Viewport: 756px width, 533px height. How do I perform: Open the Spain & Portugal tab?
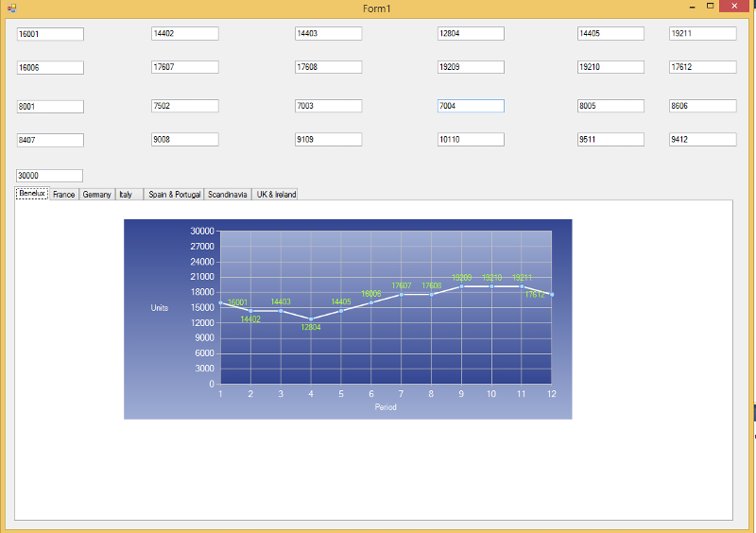174,195
